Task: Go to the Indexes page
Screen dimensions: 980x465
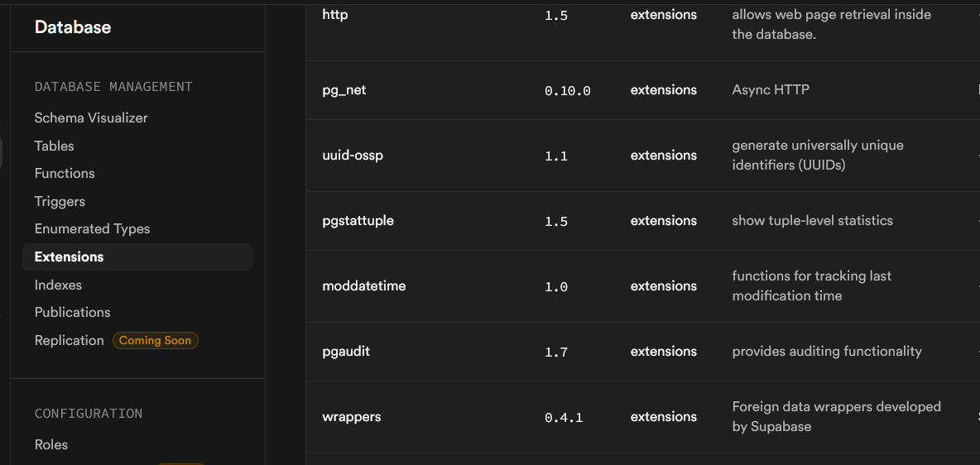Action: tap(58, 285)
